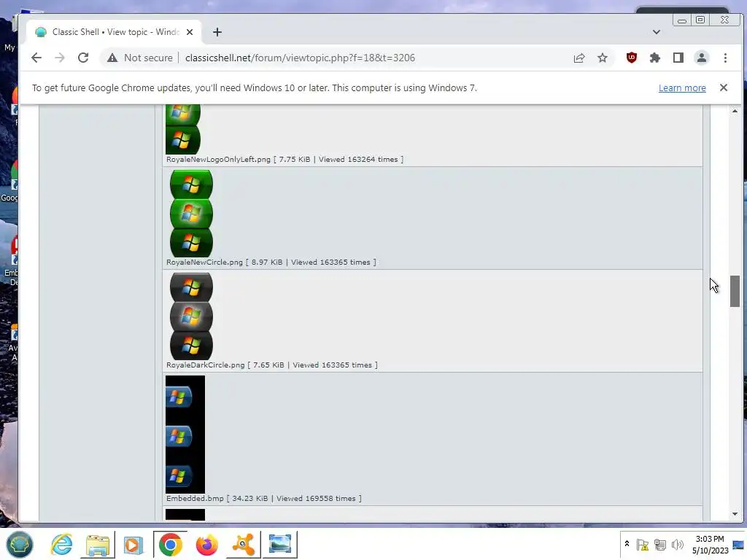
Task: Open the Learn more link
Action: [682, 88]
